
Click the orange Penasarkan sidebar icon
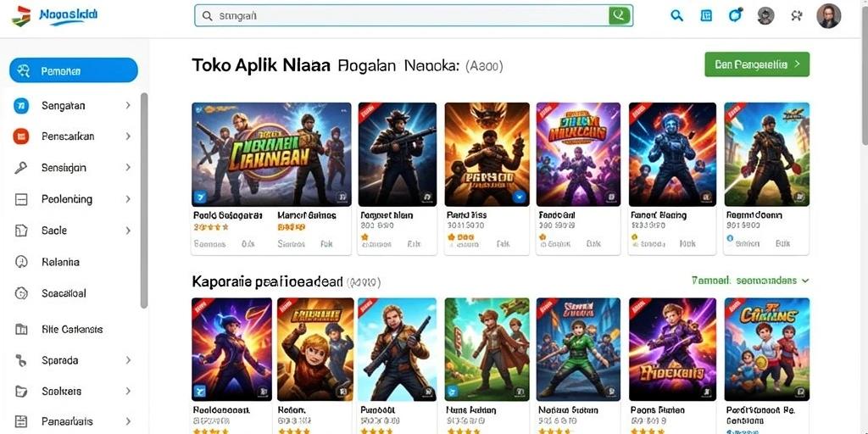point(21,136)
